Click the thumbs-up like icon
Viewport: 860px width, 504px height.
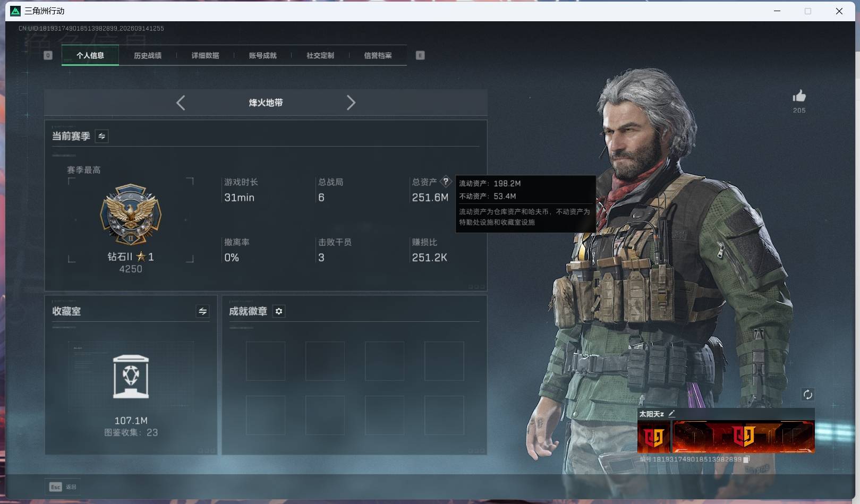(799, 96)
